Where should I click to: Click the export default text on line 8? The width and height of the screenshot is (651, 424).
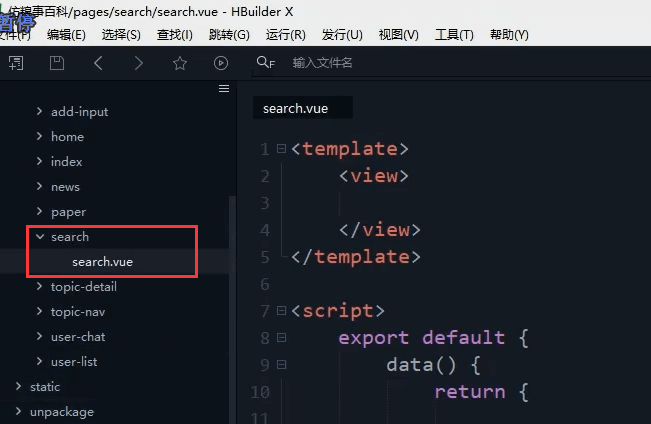(421, 338)
